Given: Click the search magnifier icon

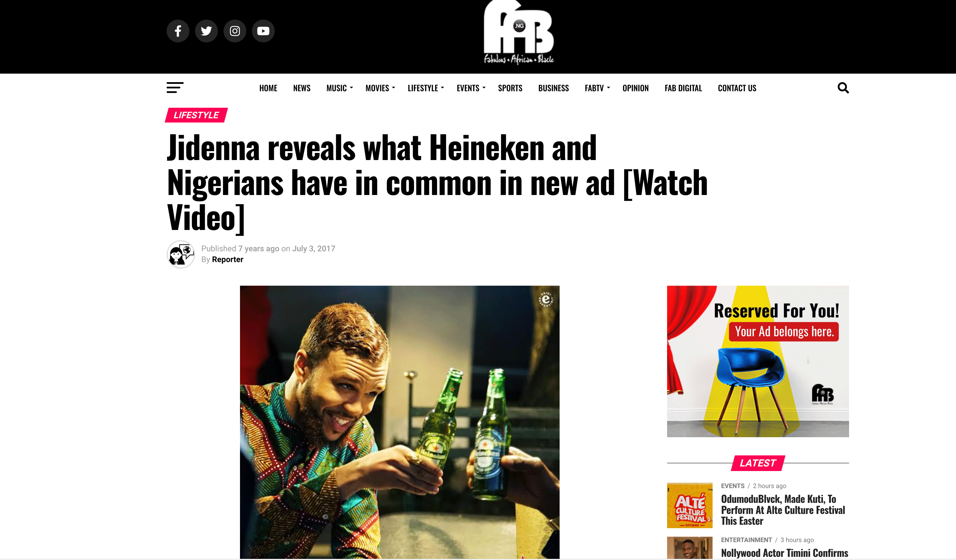Looking at the screenshot, I should pyautogui.click(x=843, y=88).
